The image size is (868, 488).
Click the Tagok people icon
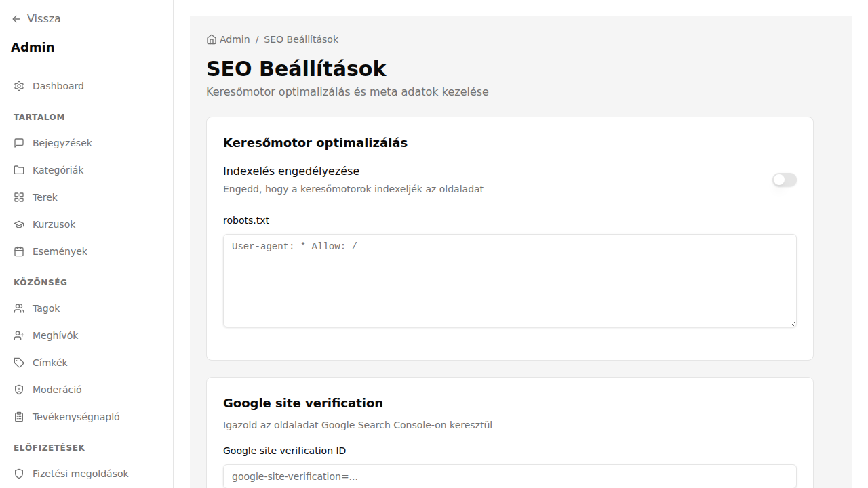click(18, 308)
